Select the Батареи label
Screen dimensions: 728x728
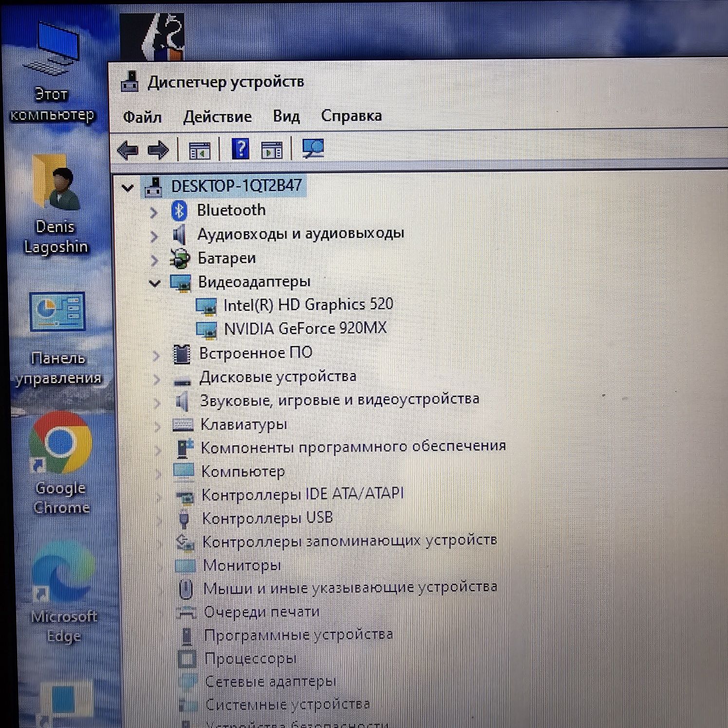[227, 258]
